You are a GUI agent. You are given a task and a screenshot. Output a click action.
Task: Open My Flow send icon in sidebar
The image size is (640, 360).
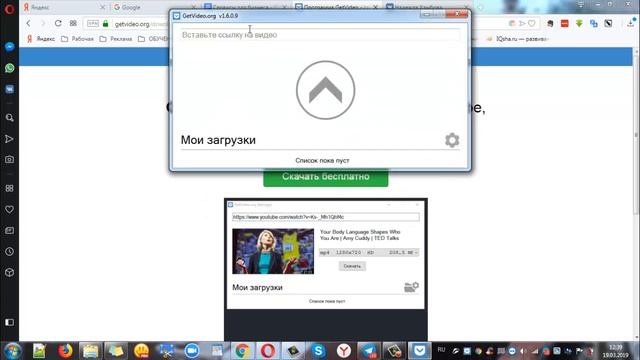(x=9, y=139)
